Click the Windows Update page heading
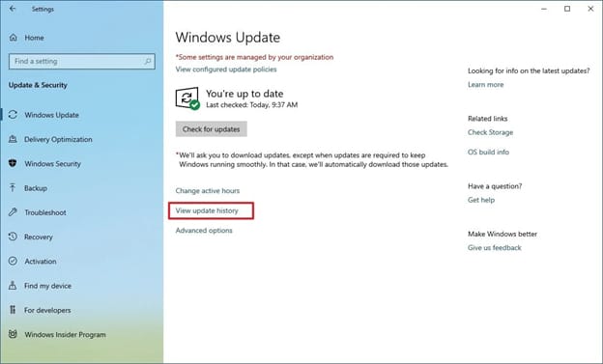Image resolution: width=603 pixels, height=364 pixels. pyautogui.click(x=228, y=38)
